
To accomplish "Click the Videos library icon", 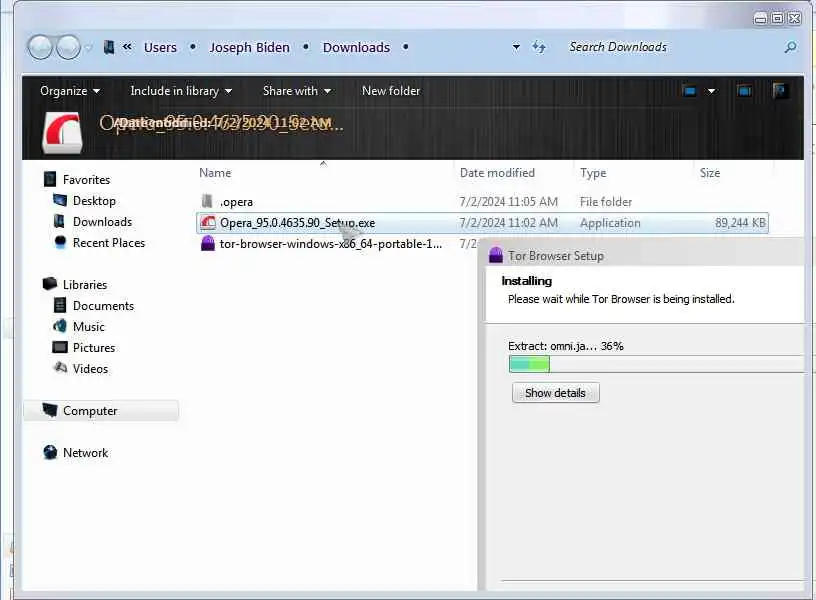I will [60, 367].
